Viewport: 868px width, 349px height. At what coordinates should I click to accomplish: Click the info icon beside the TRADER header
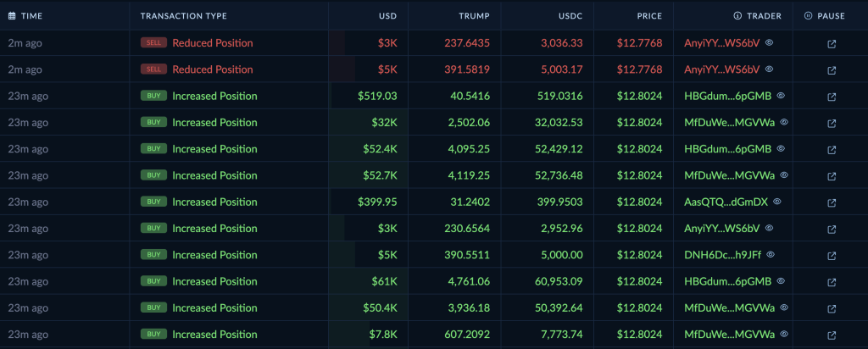(737, 16)
